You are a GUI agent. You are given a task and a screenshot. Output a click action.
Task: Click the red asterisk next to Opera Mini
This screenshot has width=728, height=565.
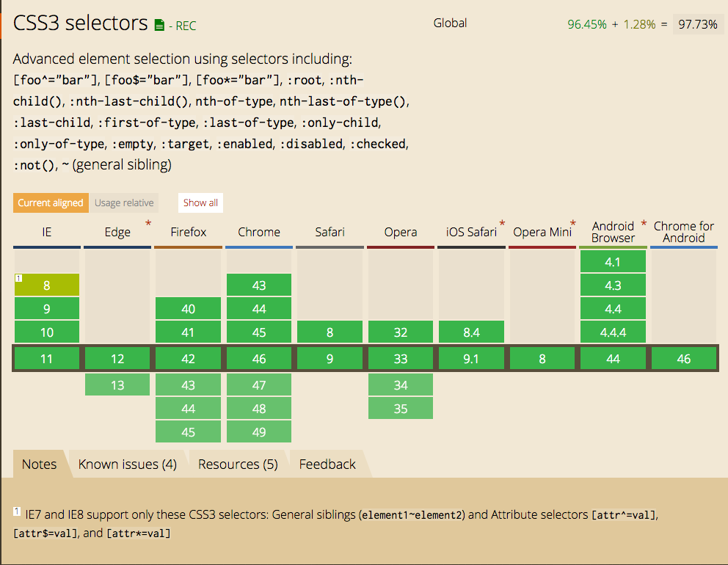[573, 223]
